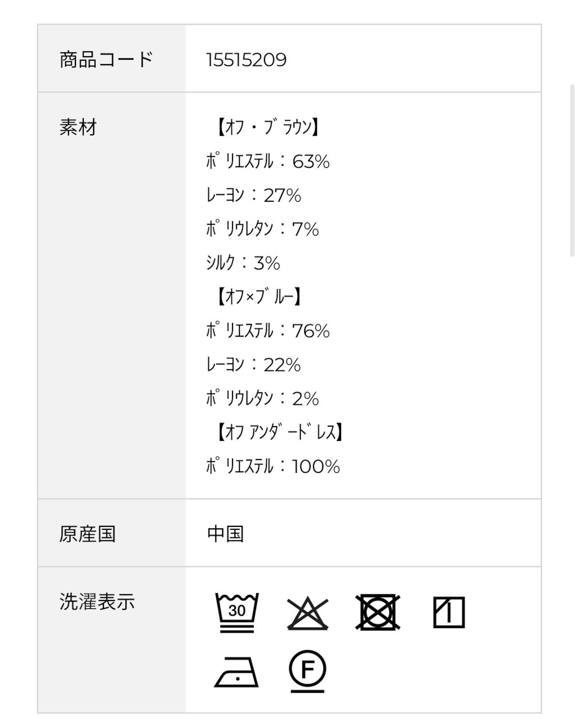Screen dimensions: 579x728
Task: Click the 【オフ・ブラウン】 material heading
Action: point(268,128)
